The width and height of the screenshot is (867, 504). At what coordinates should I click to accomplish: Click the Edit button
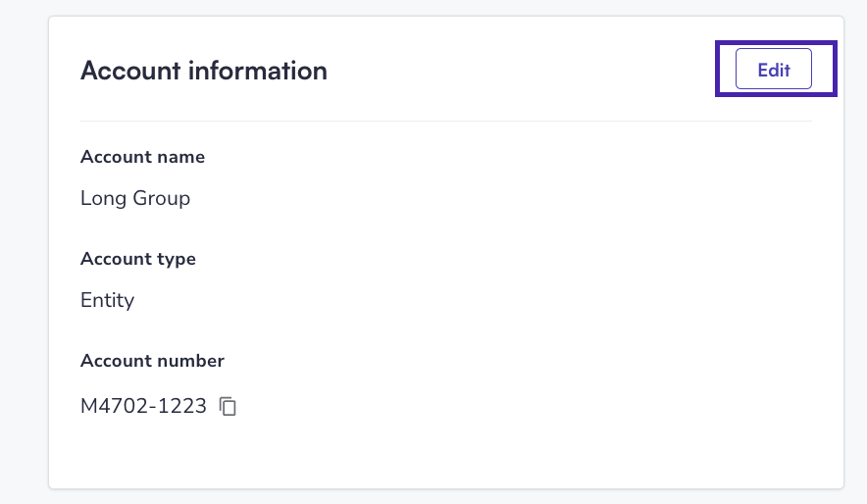(774, 69)
